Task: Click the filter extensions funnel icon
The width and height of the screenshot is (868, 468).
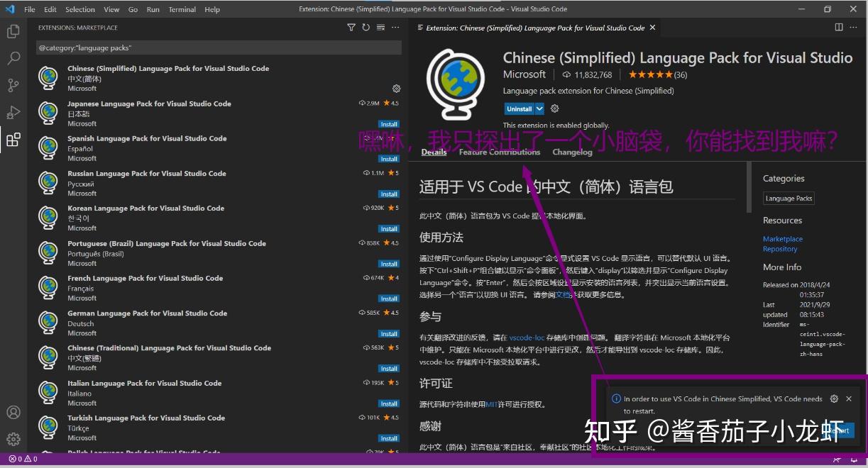Action: [x=351, y=27]
